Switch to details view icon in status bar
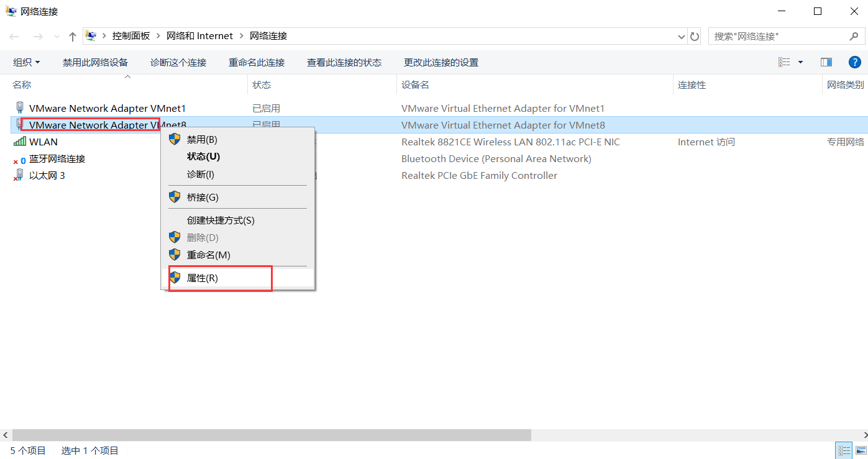Screen dimensions: 868x459 844,450
